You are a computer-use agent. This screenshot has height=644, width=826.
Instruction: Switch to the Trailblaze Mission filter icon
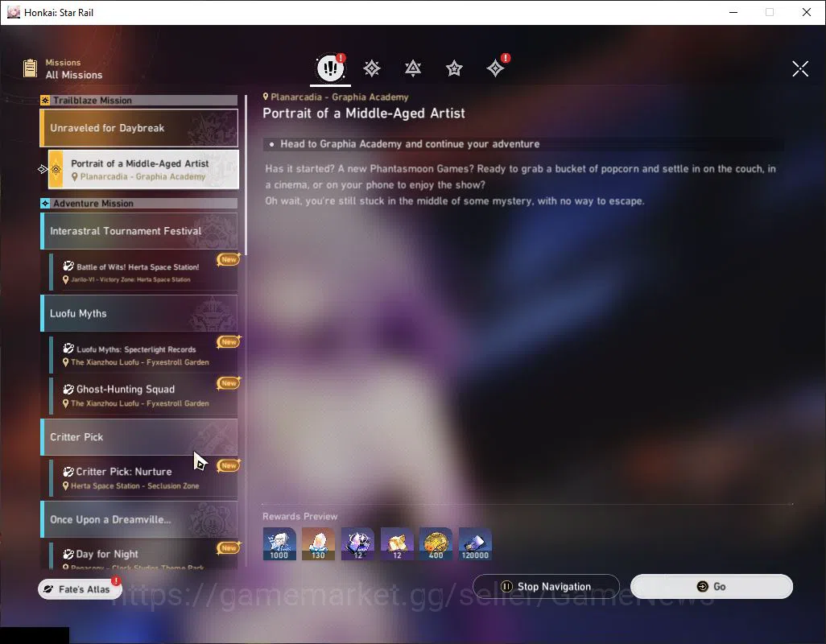[x=372, y=68]
